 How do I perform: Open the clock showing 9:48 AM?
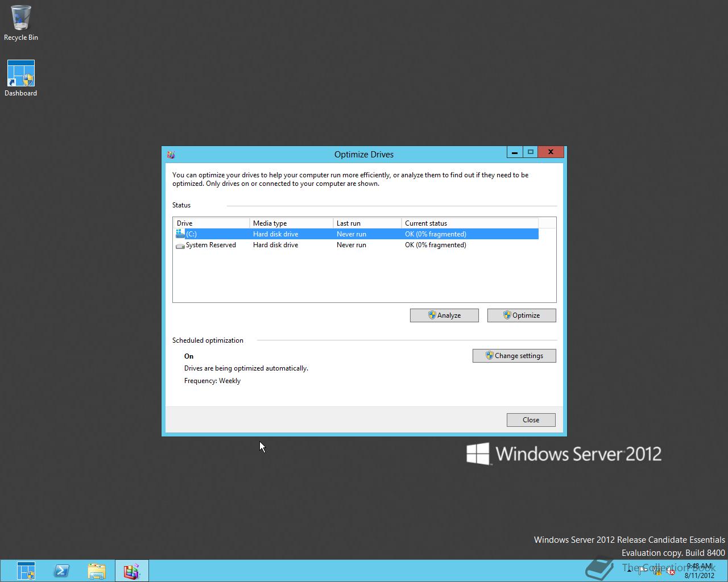click(700, 571)
